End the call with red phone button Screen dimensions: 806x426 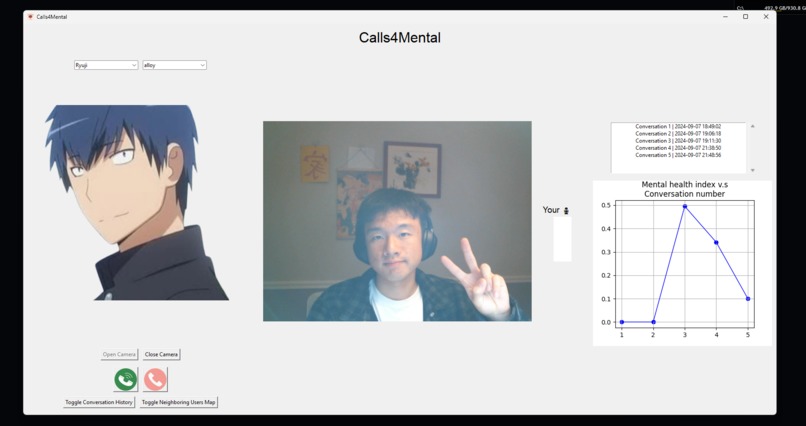point(155,380)
